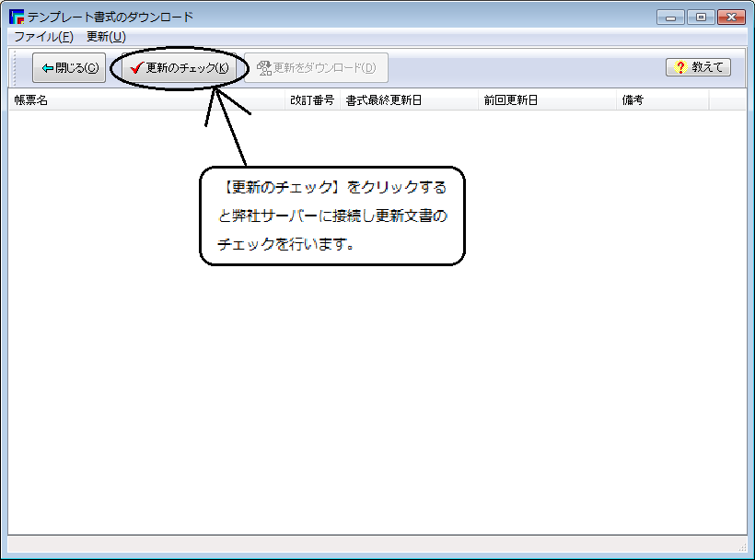
Task: Select the 書式最終更新日 column header
Action: coord(409,100)
